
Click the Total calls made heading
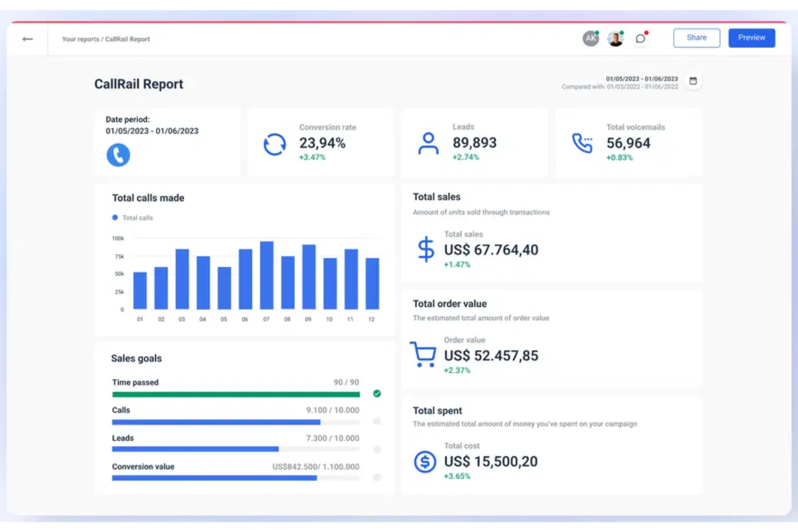[148, 198]
